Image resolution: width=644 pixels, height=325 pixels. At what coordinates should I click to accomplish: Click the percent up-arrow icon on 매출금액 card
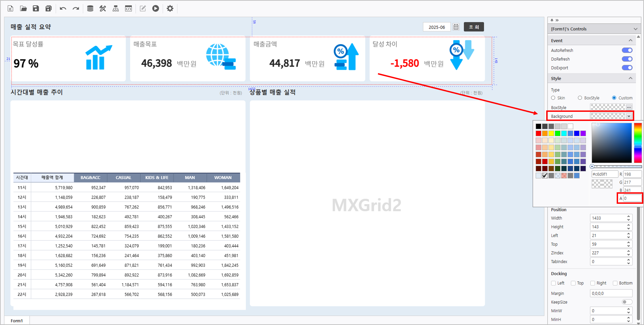coord(346,57)
